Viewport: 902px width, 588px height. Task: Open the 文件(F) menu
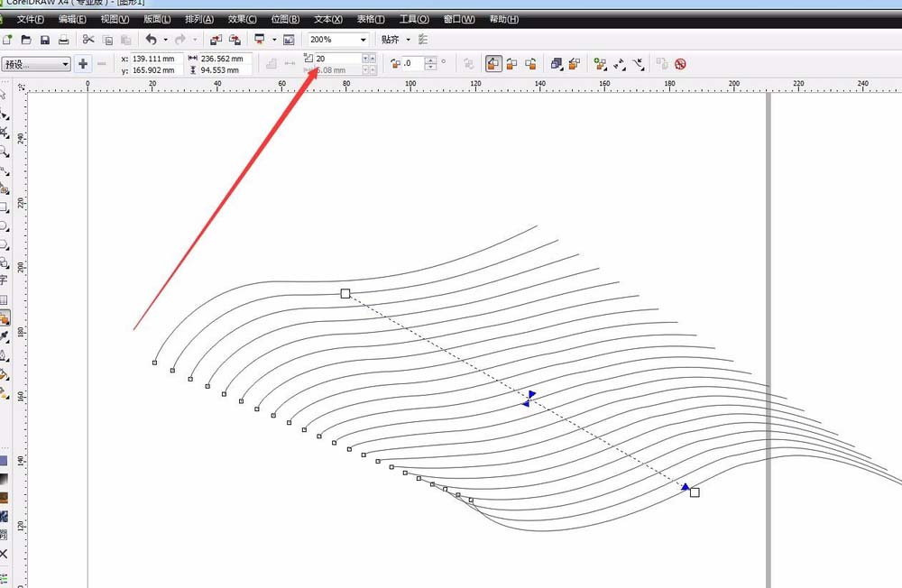(x=31, y=20)
